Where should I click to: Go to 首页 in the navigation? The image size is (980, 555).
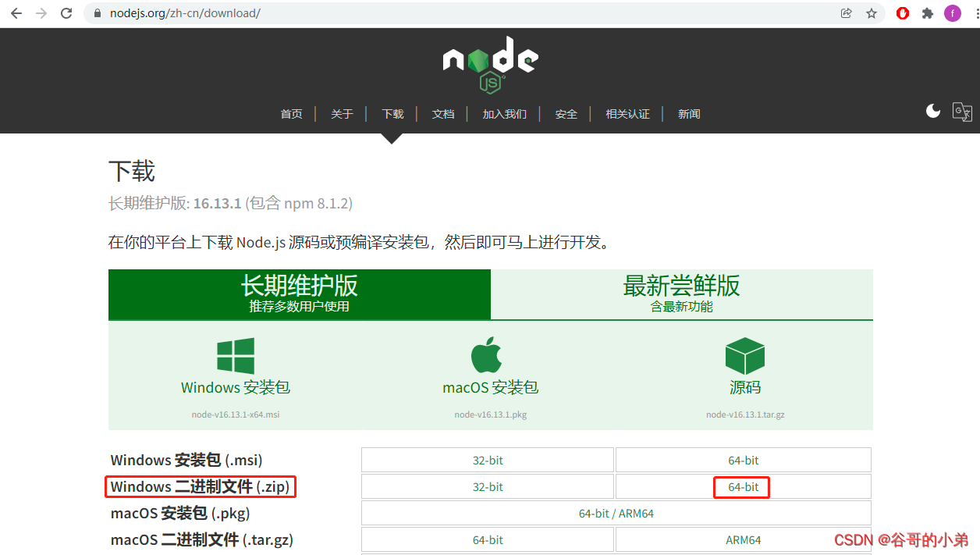(291, 114)
